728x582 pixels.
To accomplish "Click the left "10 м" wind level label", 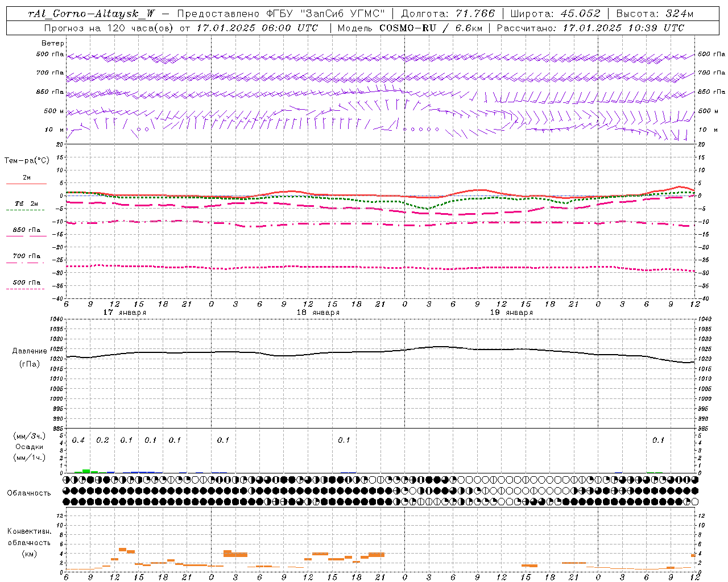I will 55,130.
